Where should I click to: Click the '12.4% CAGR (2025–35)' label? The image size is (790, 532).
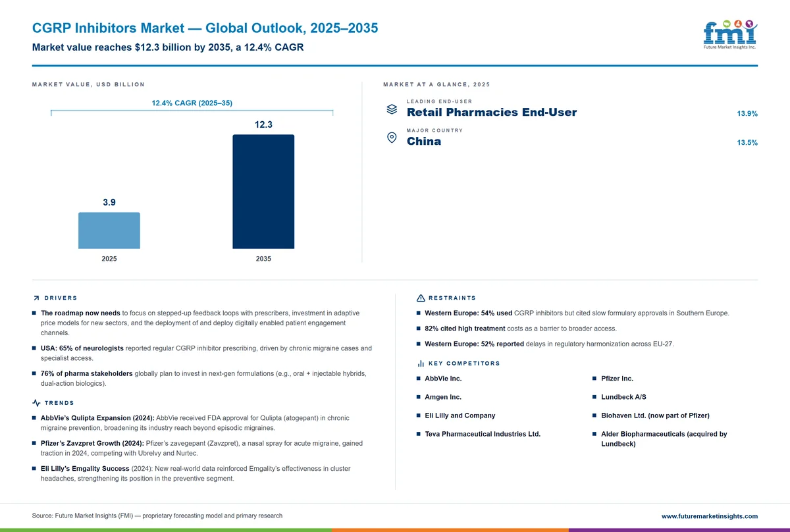click(192, 103)
